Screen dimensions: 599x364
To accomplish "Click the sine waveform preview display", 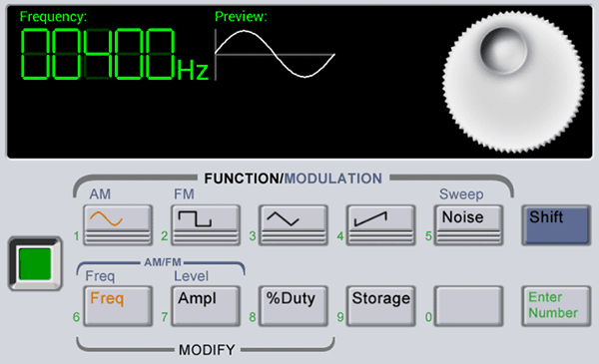I will [x=276, y=54].
